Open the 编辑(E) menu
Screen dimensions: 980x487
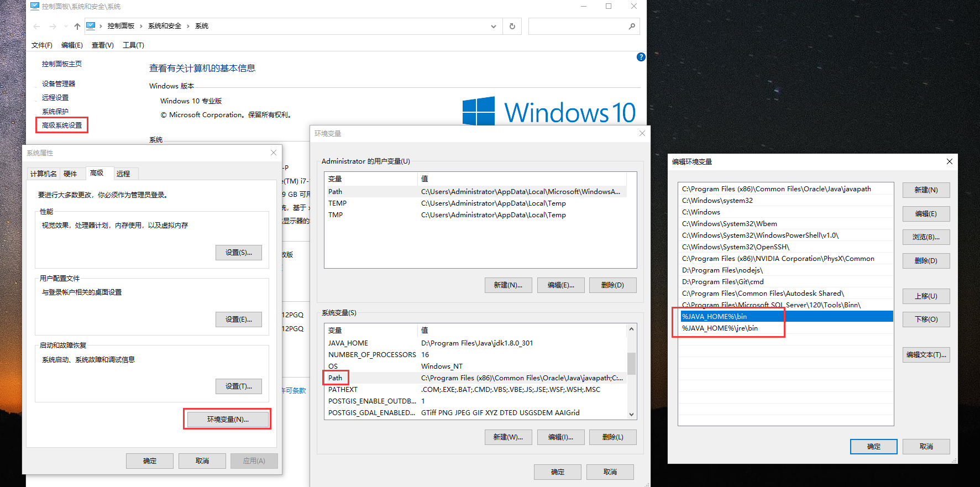pos(72,45)
